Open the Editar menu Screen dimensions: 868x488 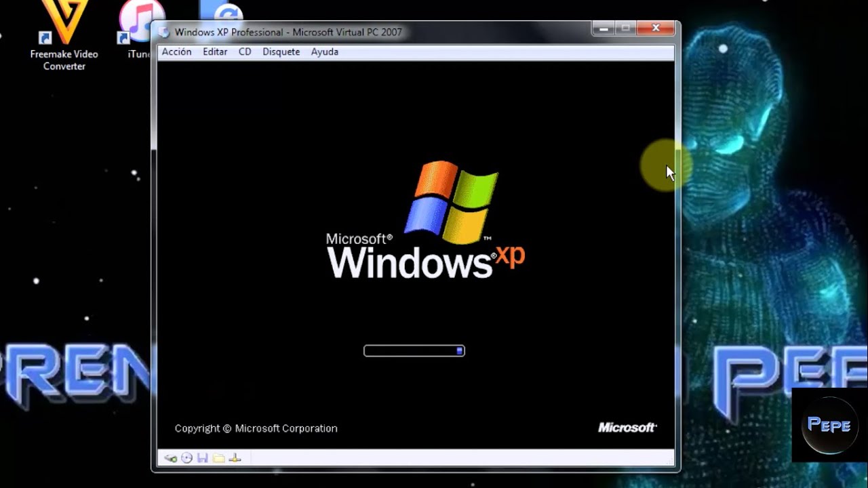pyautogui.click(x=215, y=52)
